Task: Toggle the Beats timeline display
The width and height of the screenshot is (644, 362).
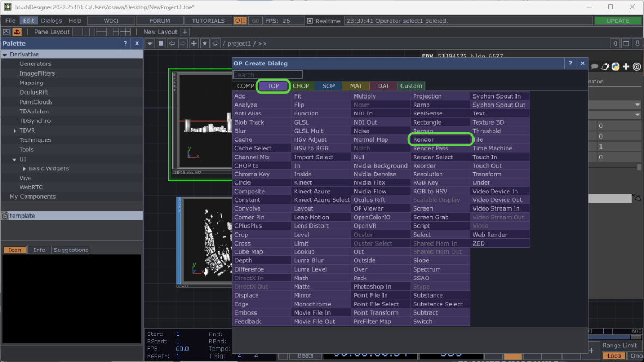Action: tap(305, 356)
